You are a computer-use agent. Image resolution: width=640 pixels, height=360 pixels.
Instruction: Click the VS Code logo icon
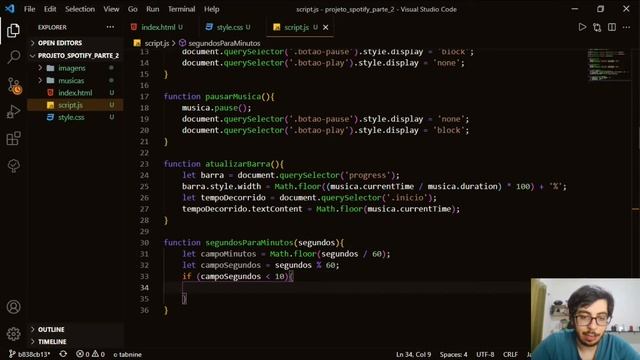coord(10,9)
